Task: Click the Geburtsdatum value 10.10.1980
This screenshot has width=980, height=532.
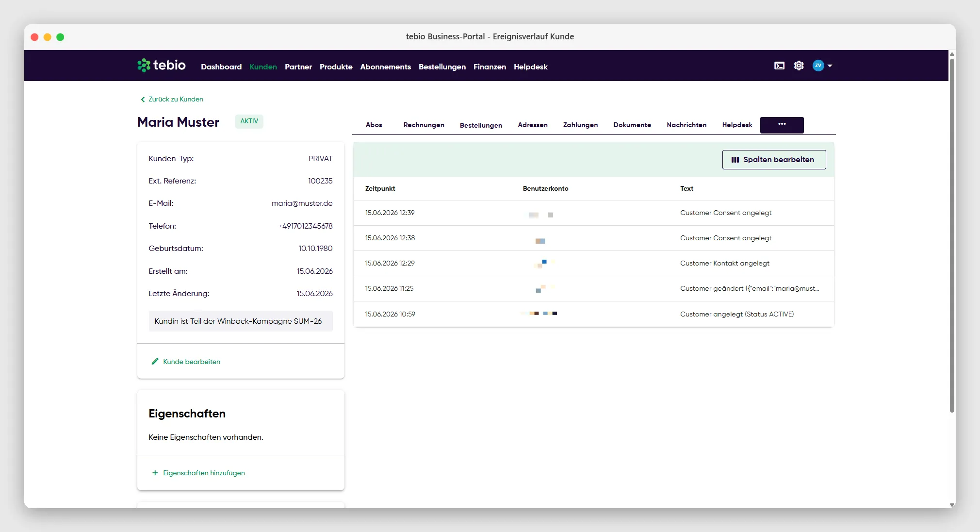Action: click(315, 249)
